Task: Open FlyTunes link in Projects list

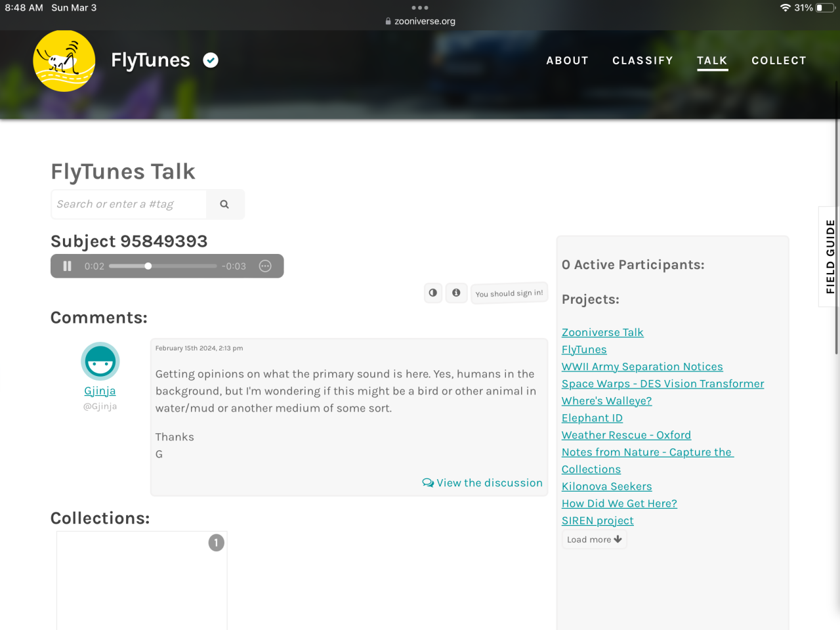Action: pos(584,350)
